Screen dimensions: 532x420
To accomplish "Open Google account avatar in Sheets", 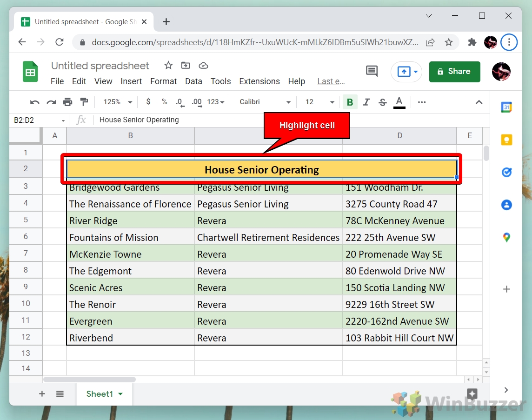I will click(501, 72).
